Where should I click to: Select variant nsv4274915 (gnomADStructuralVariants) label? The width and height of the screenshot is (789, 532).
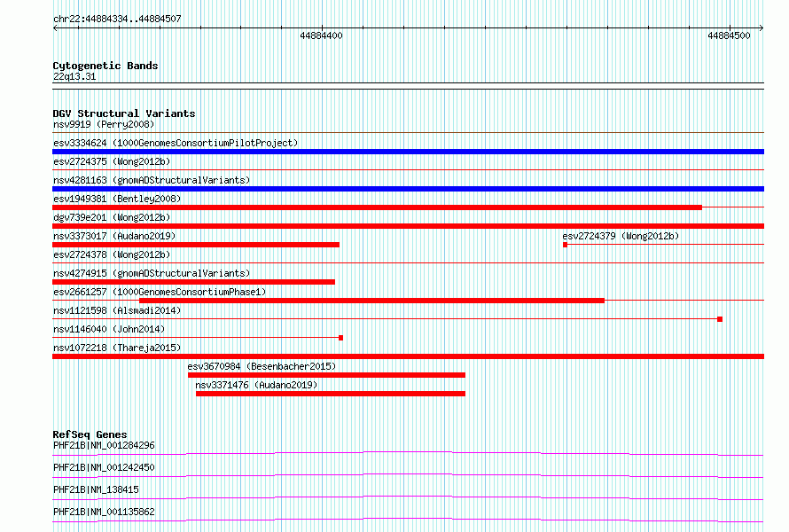coord(152,273)
